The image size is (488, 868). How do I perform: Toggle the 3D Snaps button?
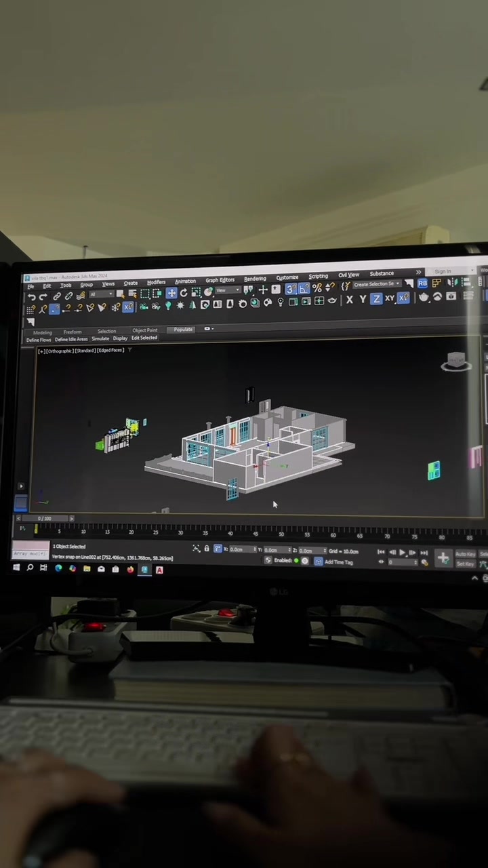(291, 289)
